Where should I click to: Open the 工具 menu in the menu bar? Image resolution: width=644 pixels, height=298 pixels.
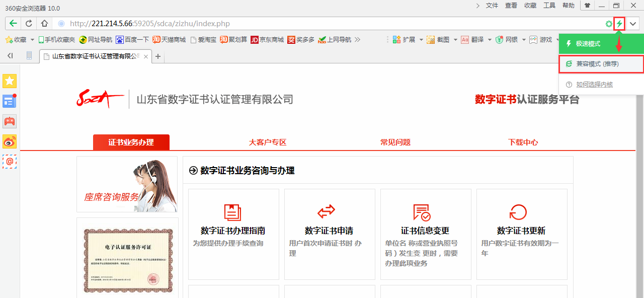(549, 6)
